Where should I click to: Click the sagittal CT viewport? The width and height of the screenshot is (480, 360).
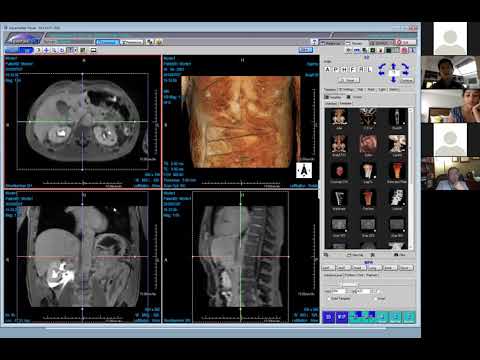(x=240, y=257)
